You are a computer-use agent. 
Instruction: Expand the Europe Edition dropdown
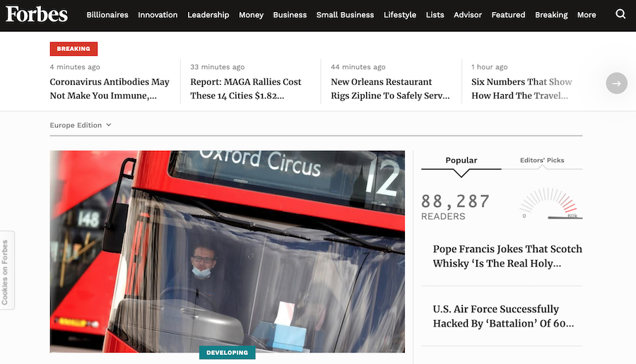81,125
